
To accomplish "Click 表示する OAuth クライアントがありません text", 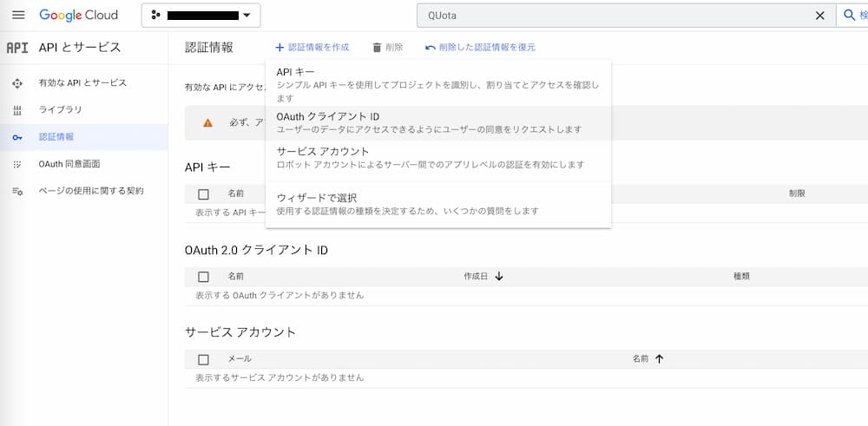I will [x=279, y=295].
